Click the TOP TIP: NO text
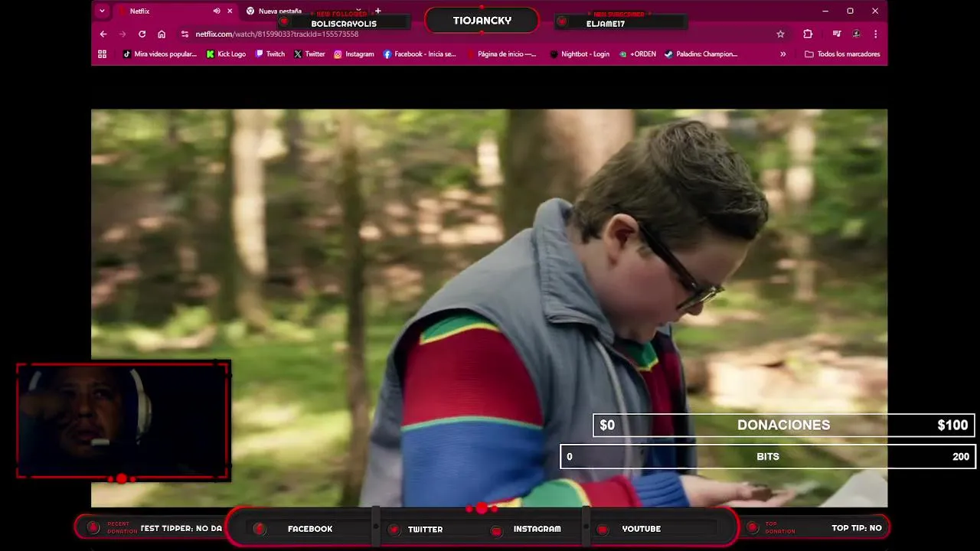Image resolution: width=980 pixels, height=551 pixels. pos(857,528)
